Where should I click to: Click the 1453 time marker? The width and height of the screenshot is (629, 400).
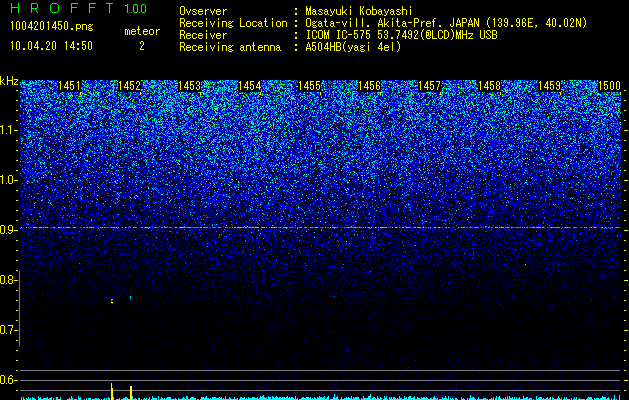point(189,86)
